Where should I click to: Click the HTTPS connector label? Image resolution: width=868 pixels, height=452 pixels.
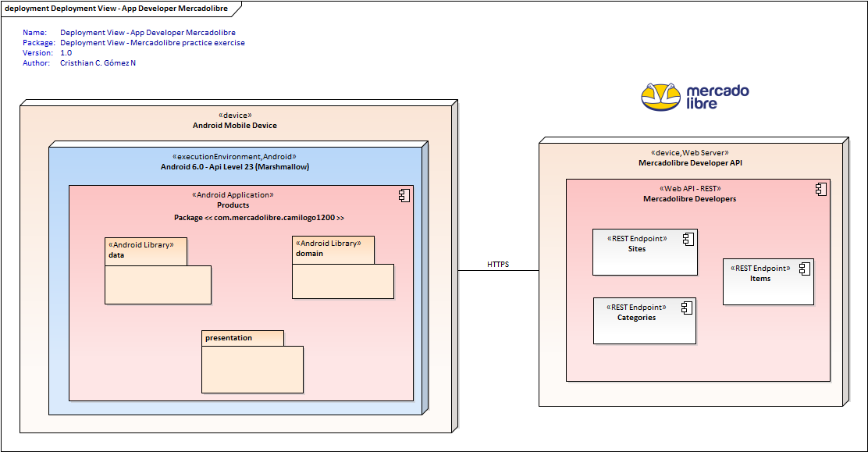(x=498, y=264)
